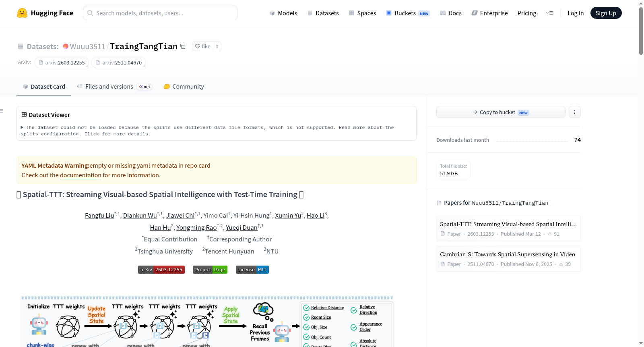
Task: Click the License MIT badge
Action: point(252,270)
